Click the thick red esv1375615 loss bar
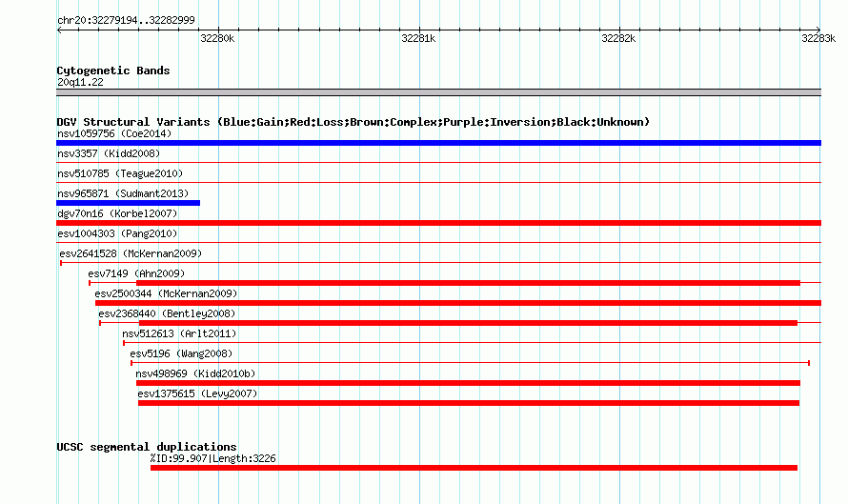Image resolution: width=848 pixels, height=504 pixels. point(469,403)
